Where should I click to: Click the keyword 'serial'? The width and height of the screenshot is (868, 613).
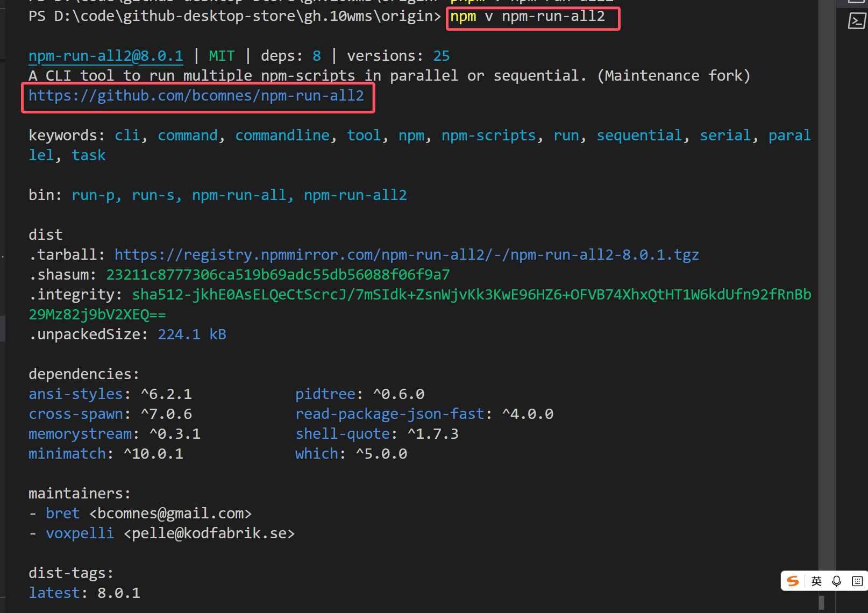[x=725, y=136]
